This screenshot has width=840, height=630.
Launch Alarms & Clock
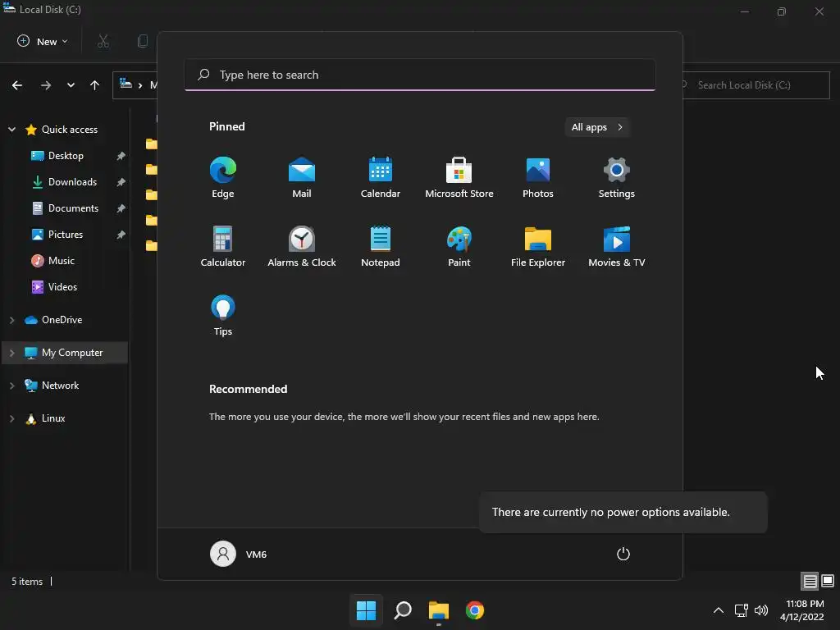point(302,246)
